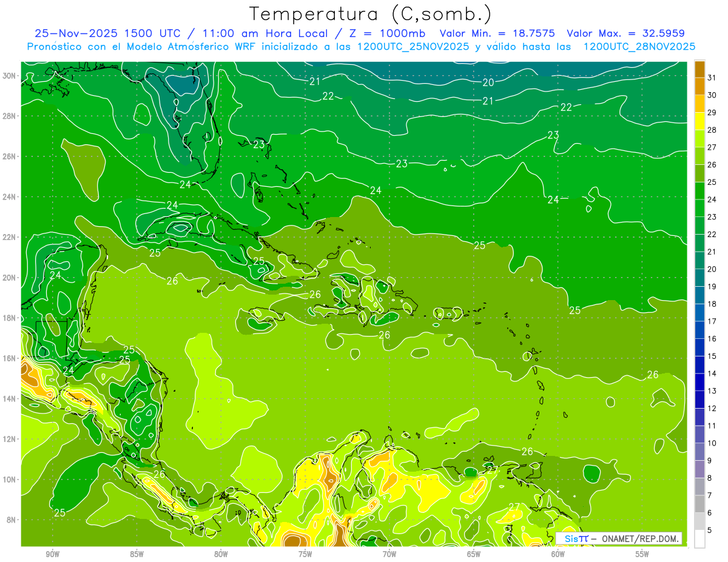Click the 55W longitude axis label
This screenshot has width=728, height=562.
point(642,554)
